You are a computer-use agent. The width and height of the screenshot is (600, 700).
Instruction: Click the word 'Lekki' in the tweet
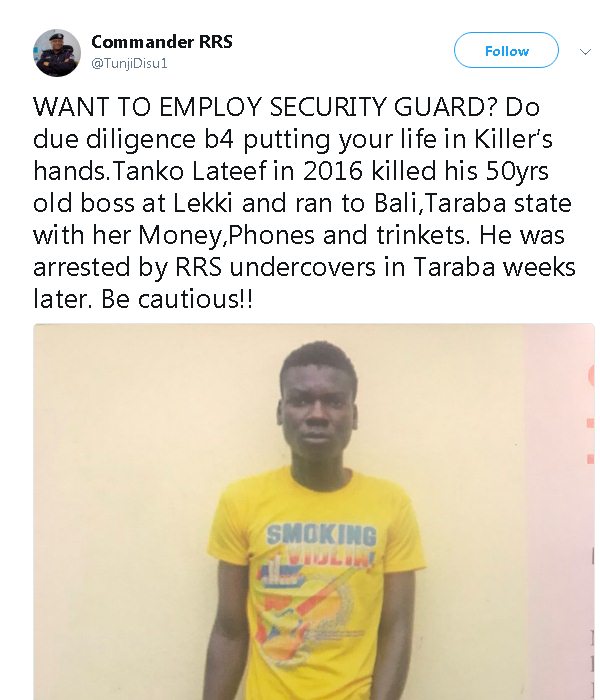(203, 203)
